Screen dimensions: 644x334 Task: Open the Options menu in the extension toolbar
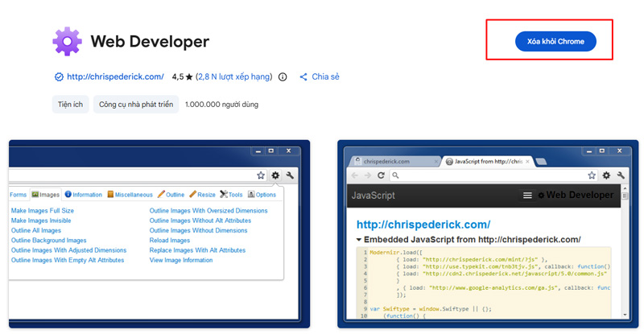pos(262,194)
